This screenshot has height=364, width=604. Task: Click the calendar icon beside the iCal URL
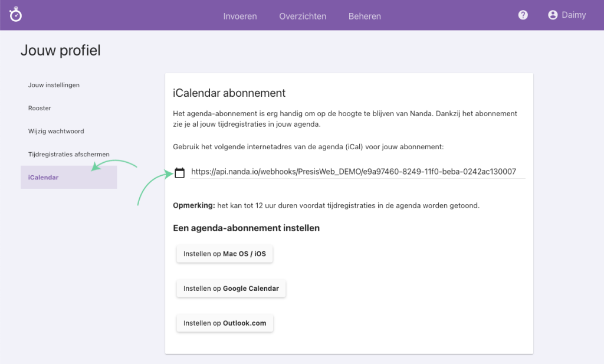point(180,172)
